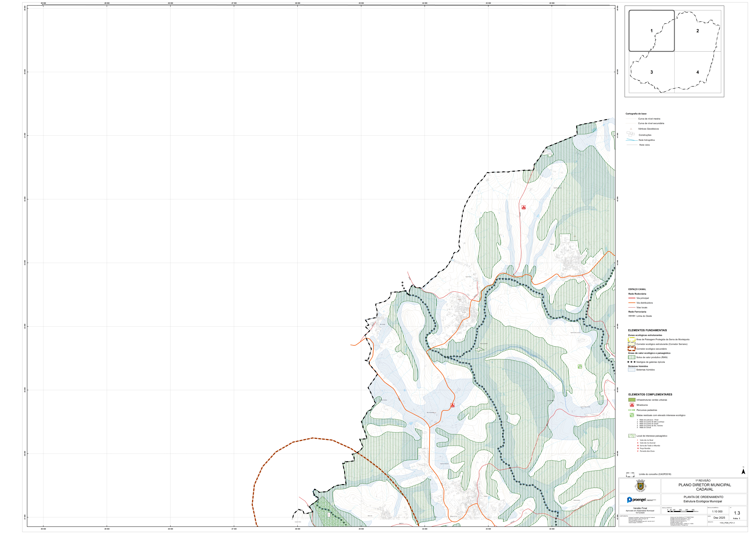The height and width of the screenshot is (535, 756).
Task: Click the 'Folha 1' label
Action: coord(737,519)
